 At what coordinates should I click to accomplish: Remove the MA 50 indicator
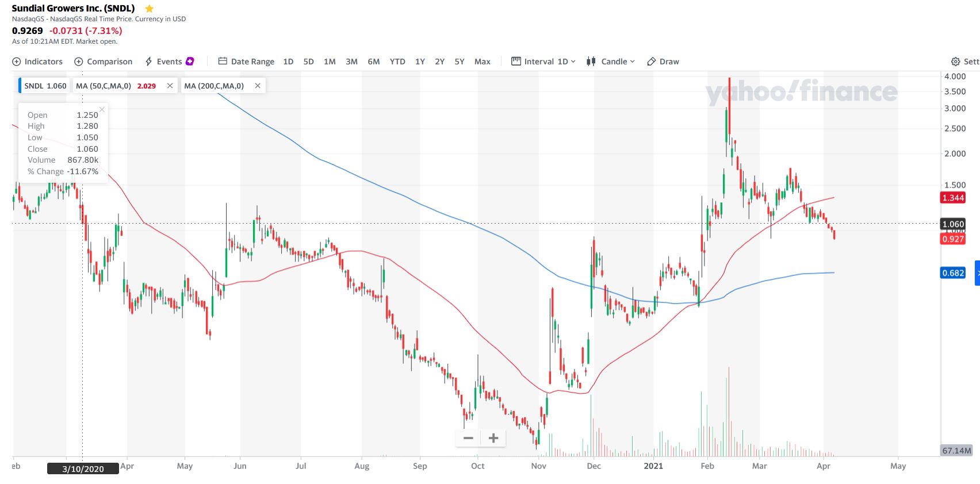point(170,86)
